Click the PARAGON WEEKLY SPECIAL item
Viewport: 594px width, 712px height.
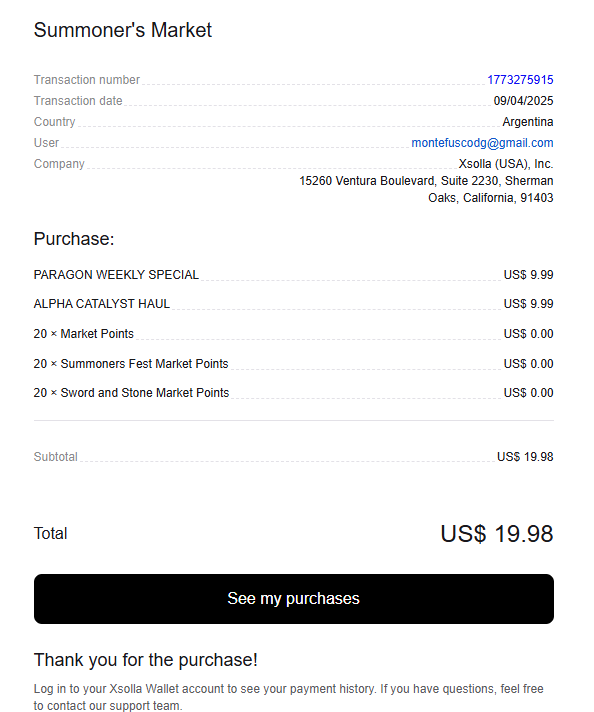pos(116,275)
